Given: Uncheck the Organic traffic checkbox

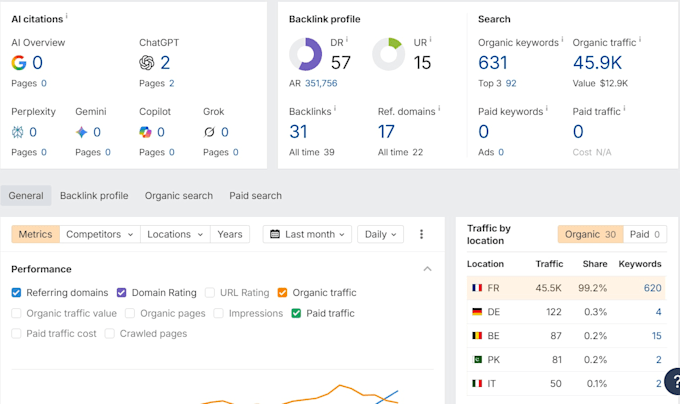Looking at the screenshot, I should coord(282,293).
